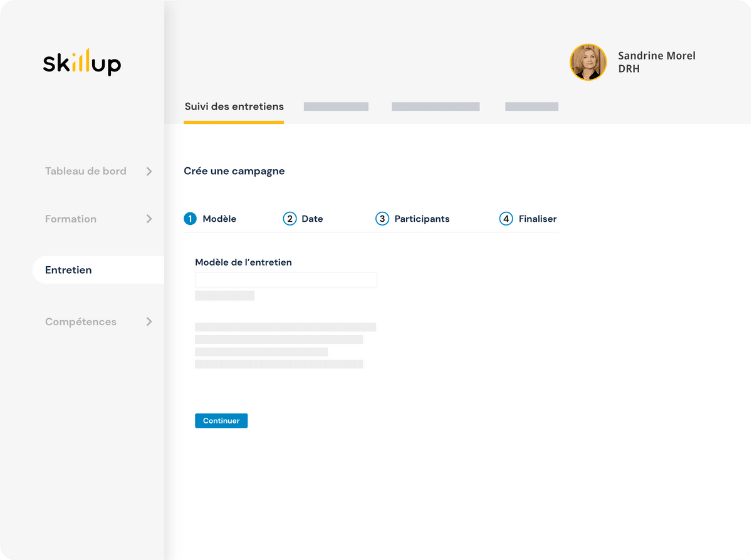
Task: Jump to the Participants step label
Action: point(422,219)
